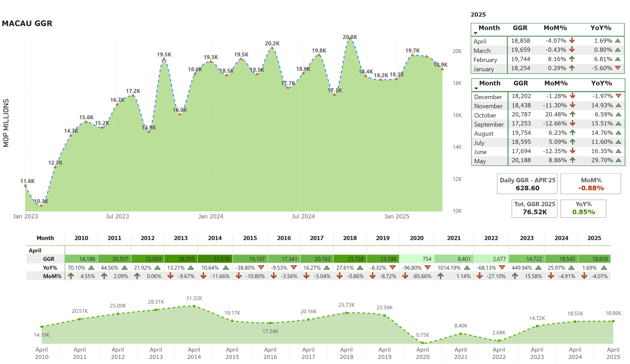Click red triangle beside -96.80% under 2020
The height and width of the screenshot is (364, 630).
pyautogui.click(x=428, y=267)
